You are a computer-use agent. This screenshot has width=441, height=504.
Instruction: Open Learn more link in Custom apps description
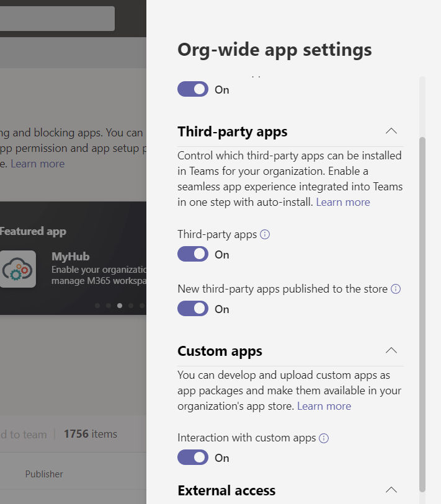[324, 406]
